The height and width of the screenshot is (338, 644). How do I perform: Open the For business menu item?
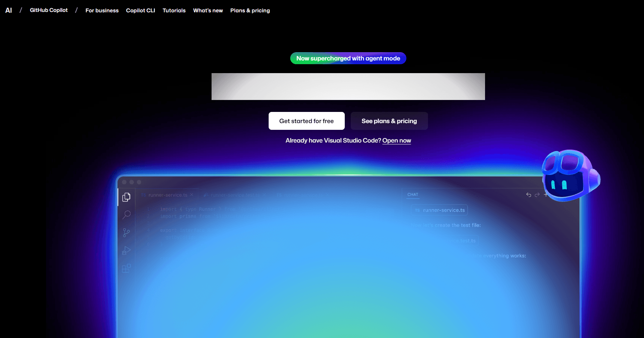click(102, 10)
